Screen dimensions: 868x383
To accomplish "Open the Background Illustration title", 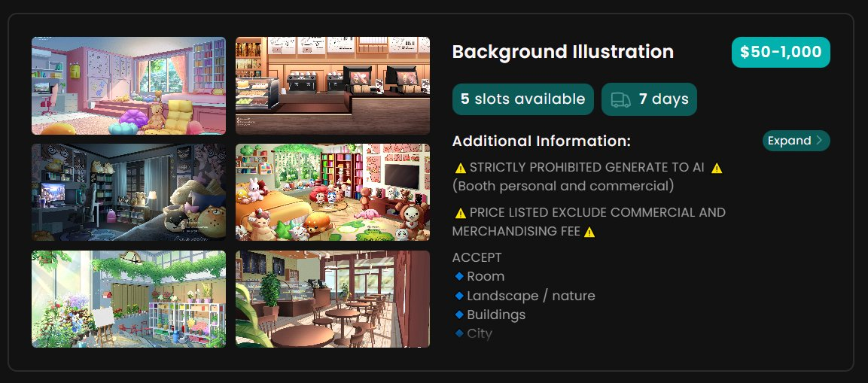I will pyautogui.click(x=563, y=52).
